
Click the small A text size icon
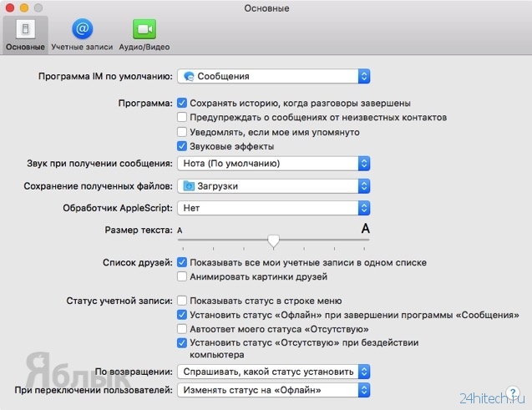[180, 230]
